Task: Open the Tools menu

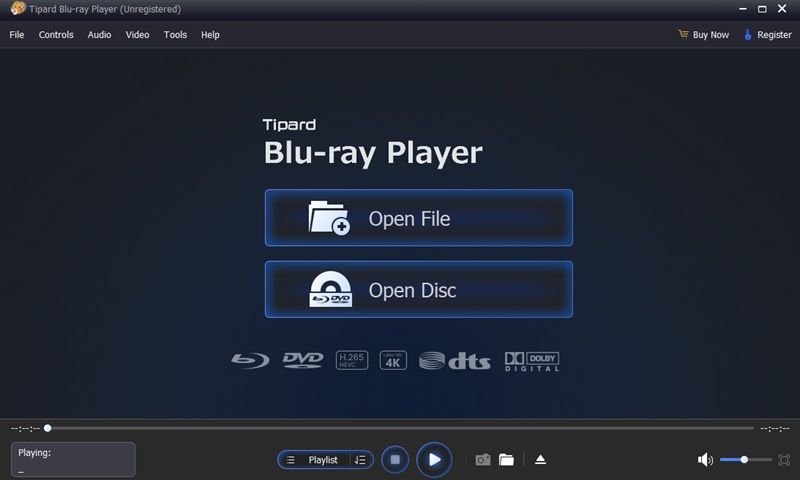Action: [x=175, y=35]
